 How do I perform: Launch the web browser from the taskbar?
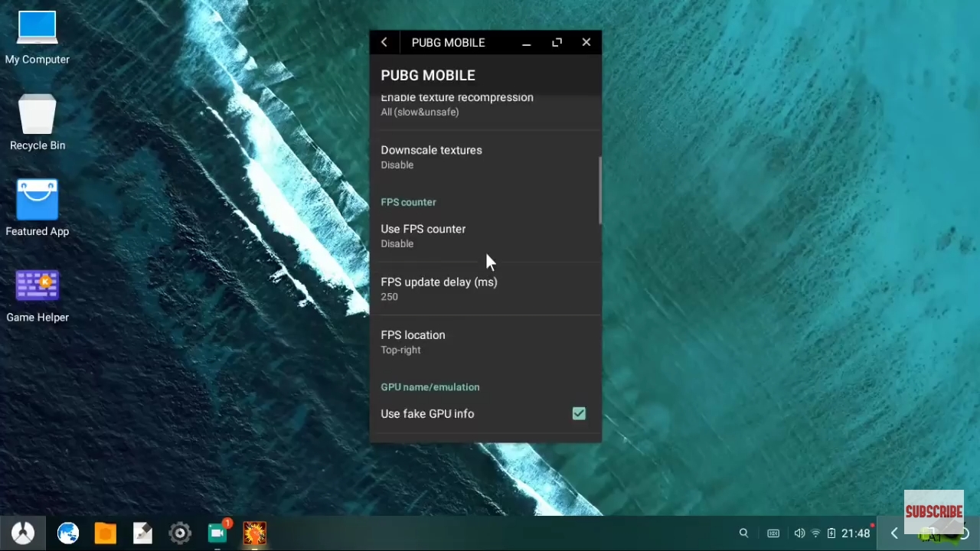68,533
